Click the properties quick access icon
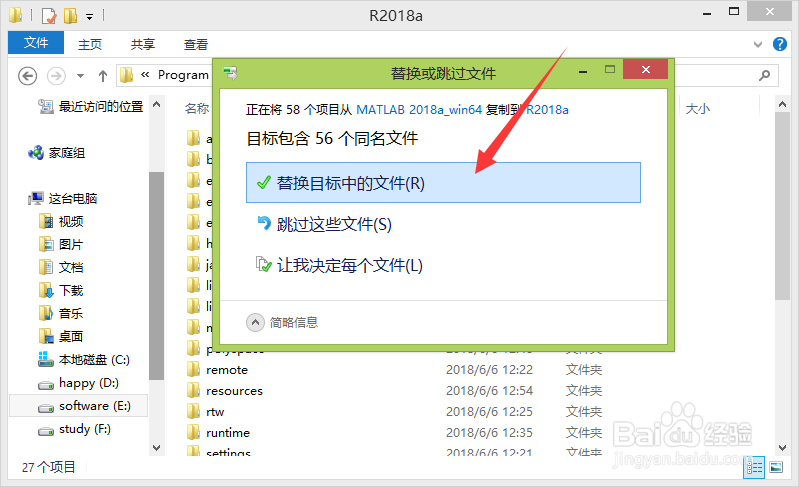This screenshot has width=799, height=487. click(x=49, y=16)
